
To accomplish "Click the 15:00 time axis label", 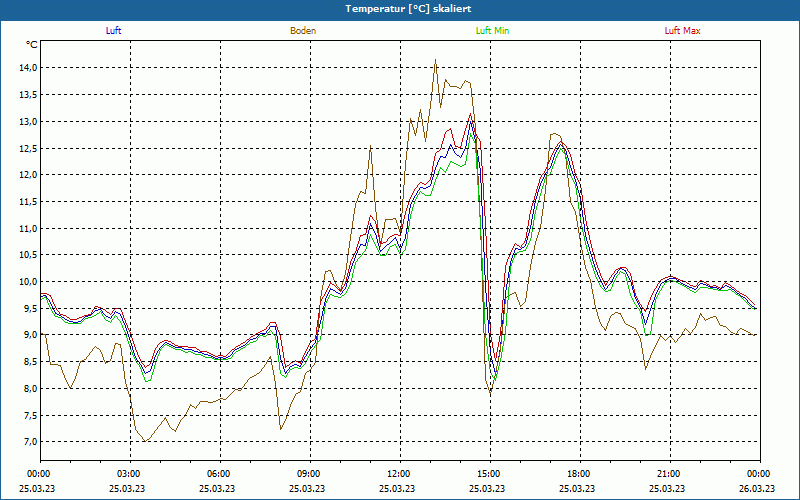I will click(x=490, y=474).
